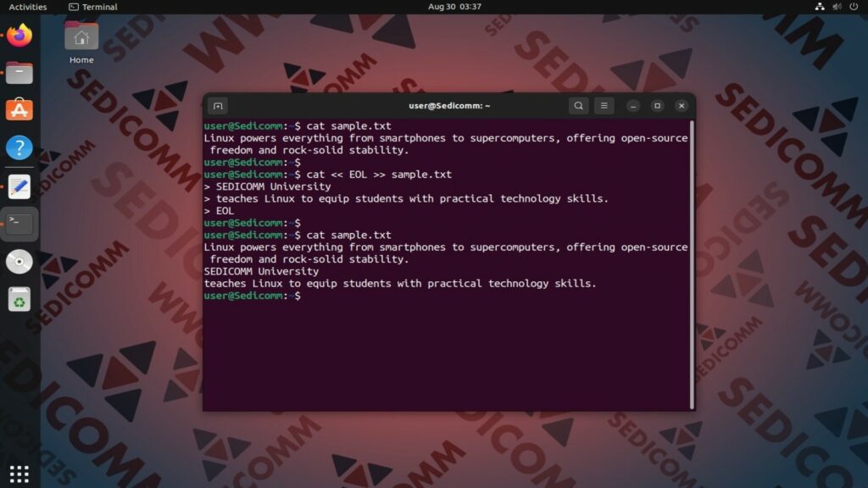This screenshot has width=868, height=488.
Task: Open a new terminal tab with the tab icon
Action: pyautogui.click(x=218, y=106)
